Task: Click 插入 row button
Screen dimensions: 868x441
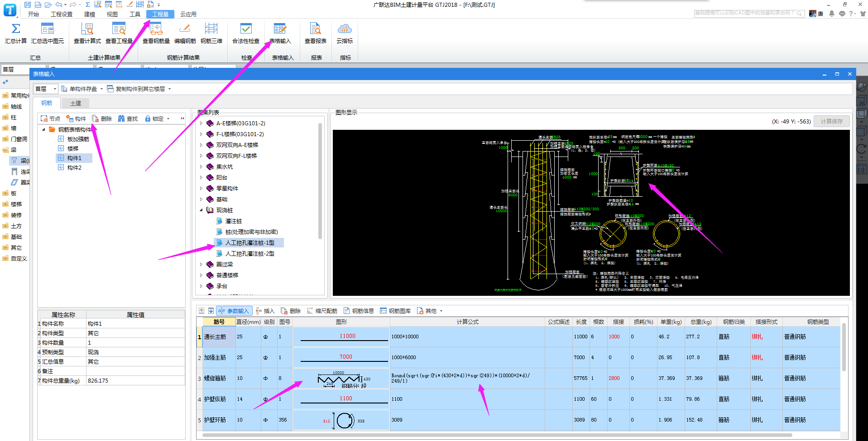Action: tap(265, 311)
